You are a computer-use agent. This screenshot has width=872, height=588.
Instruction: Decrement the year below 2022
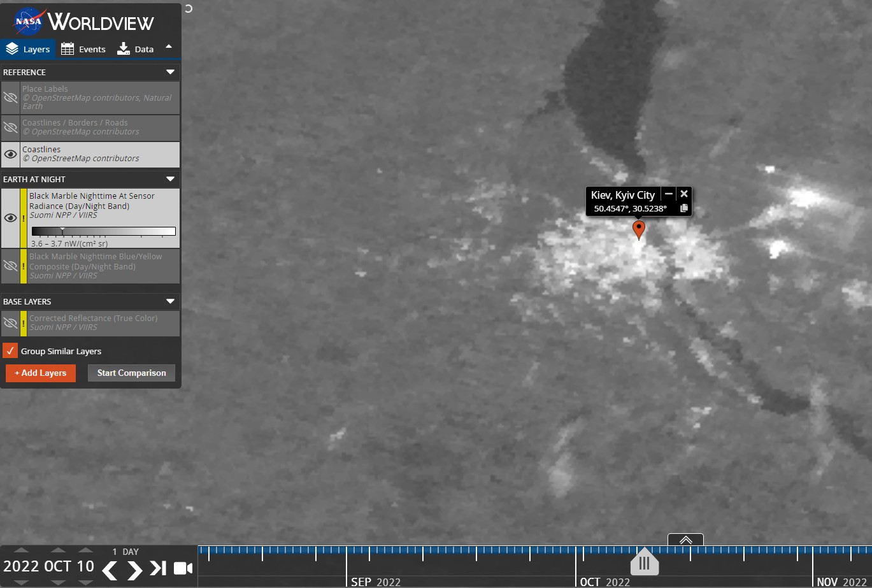tap(21, 582)
